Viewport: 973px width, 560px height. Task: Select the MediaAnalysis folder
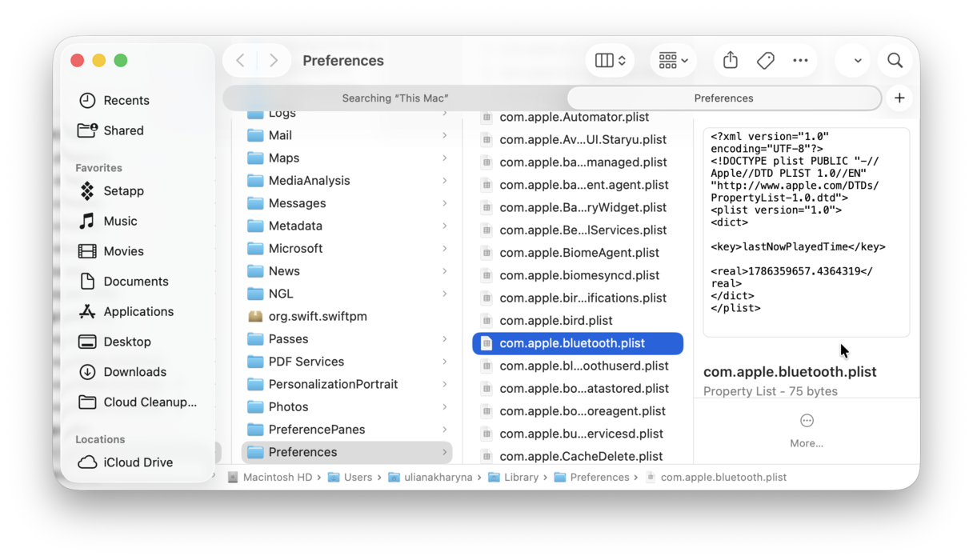[346, 181]
